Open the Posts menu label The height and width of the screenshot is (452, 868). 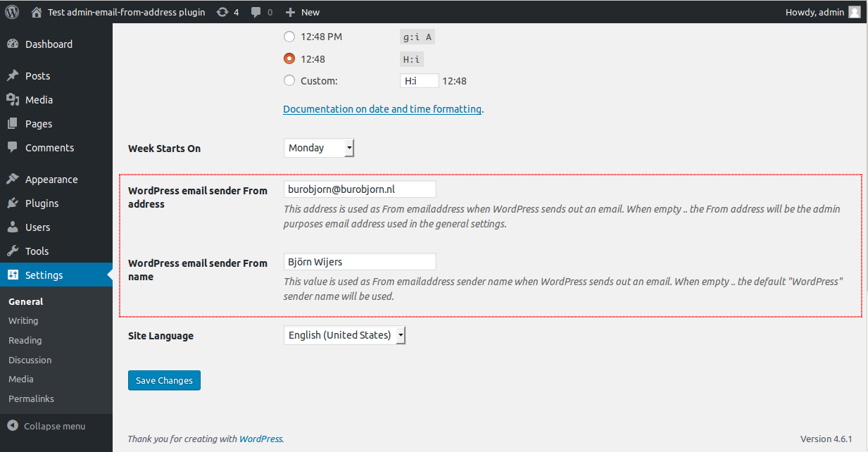[x=37, y=75]
